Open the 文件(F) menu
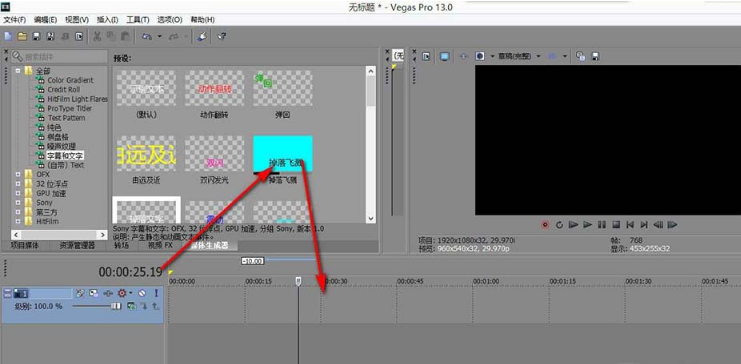 tap(15, 20)
